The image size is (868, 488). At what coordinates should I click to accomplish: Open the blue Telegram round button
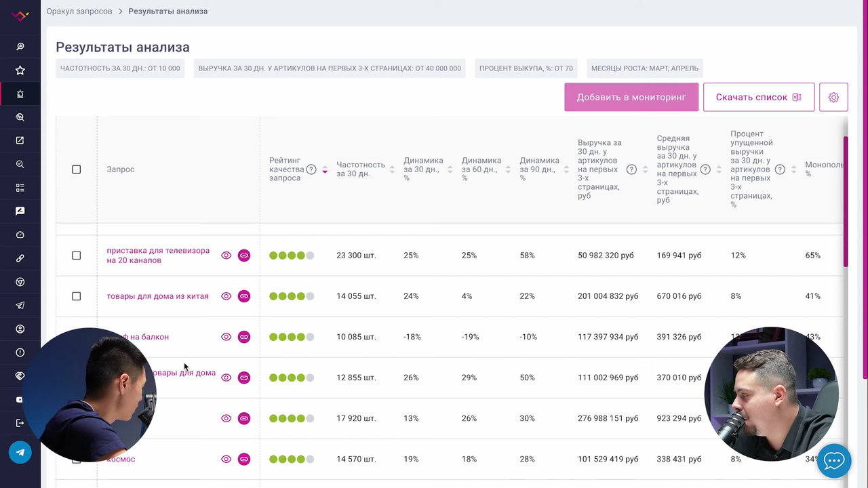(x=20, y=452)
